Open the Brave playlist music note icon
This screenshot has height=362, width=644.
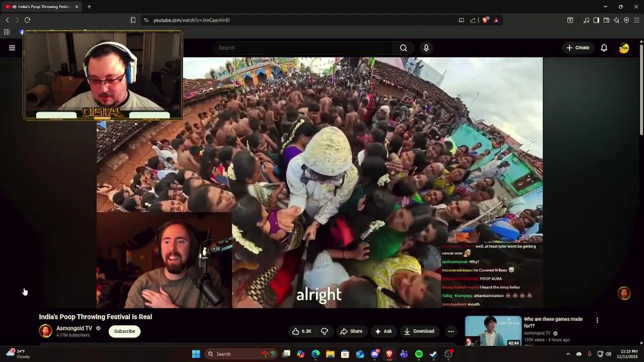tap(586, 20)
